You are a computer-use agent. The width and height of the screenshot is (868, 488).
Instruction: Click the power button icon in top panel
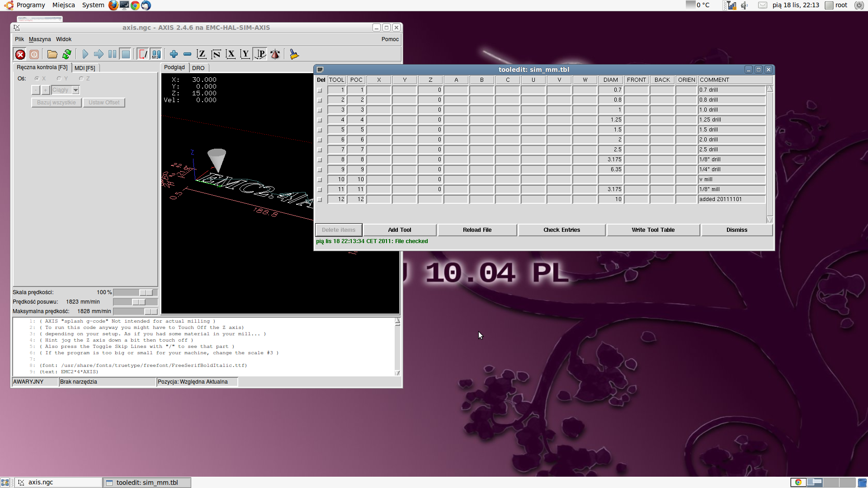pos(859,5)
